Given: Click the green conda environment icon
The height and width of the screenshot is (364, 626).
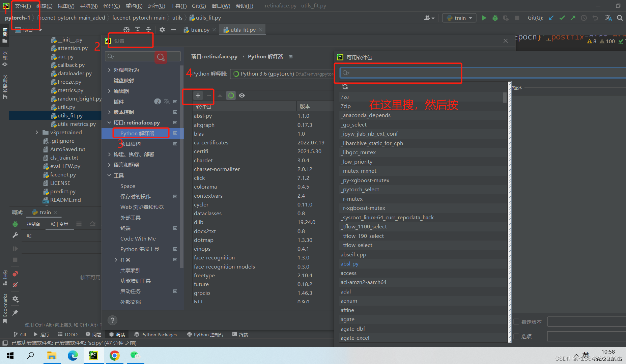Looking at the screenshot, I should 231,95.
